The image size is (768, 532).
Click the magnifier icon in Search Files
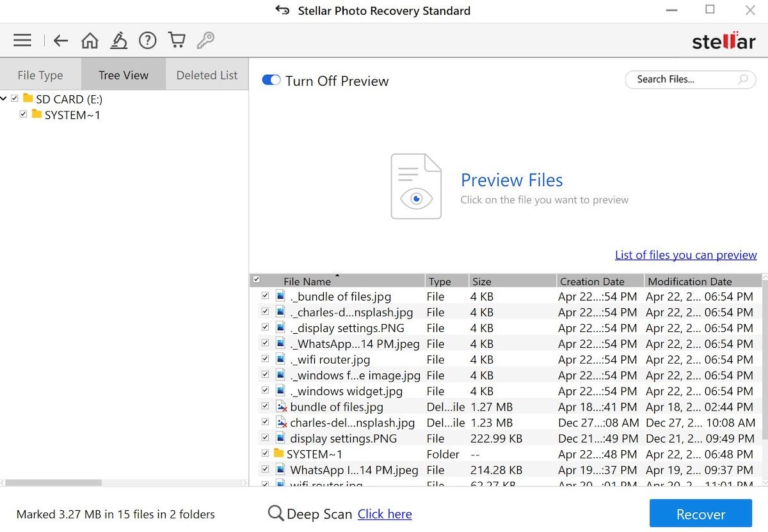tap(743, 80)
